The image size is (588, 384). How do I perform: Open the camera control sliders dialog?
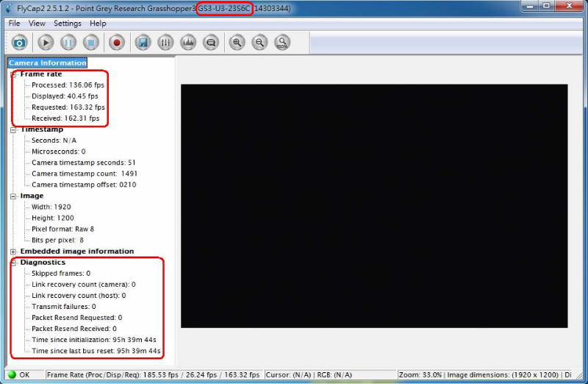click(165, 43)
